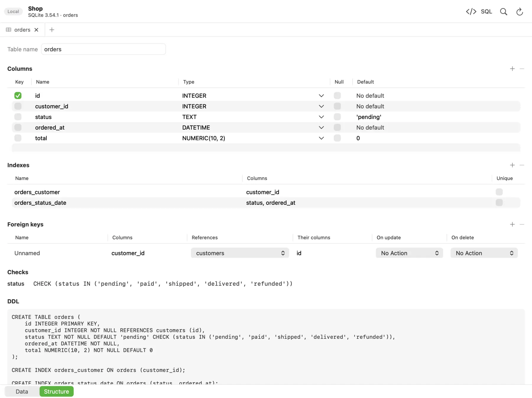
Task: Switch to the Data view
Action: coord(22,391)
